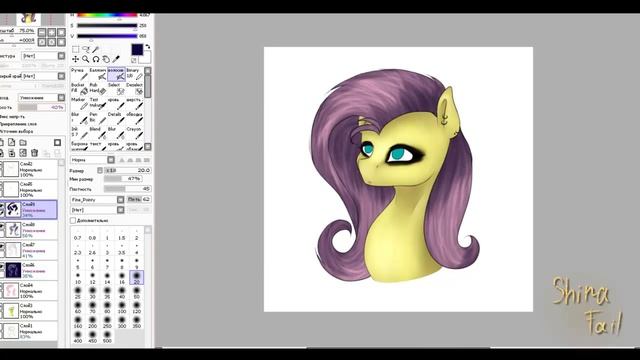Pick brush size 25 preset
Screen dimensions: 640x360
tap(78, 293)
